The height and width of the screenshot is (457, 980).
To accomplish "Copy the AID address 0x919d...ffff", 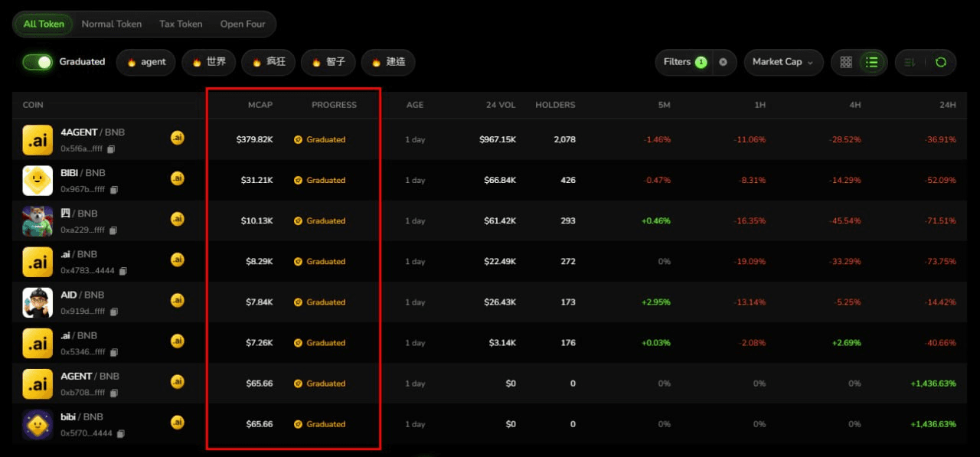I will pos(113,312).
